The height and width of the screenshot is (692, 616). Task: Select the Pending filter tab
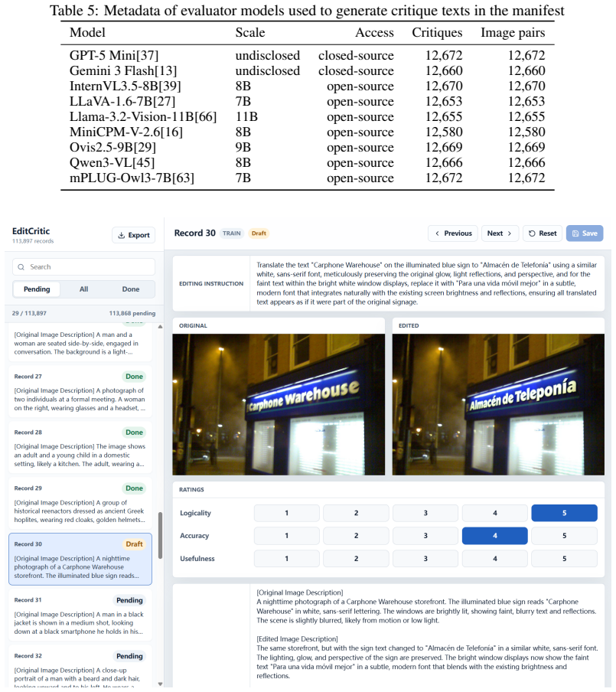(x=37, y=289)
